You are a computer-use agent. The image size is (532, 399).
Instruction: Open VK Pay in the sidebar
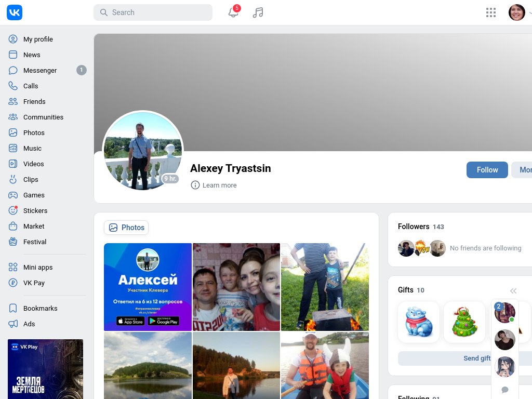tap(34, 283)
